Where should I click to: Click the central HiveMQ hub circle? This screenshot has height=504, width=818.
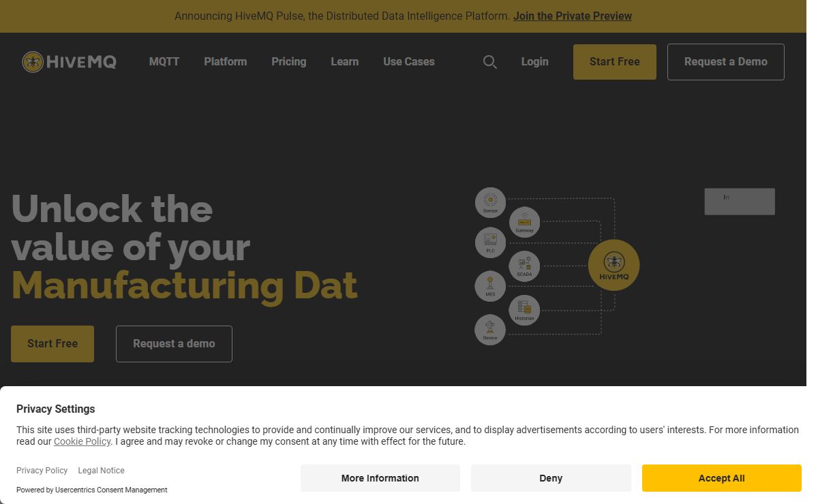(x=613, y=265)
